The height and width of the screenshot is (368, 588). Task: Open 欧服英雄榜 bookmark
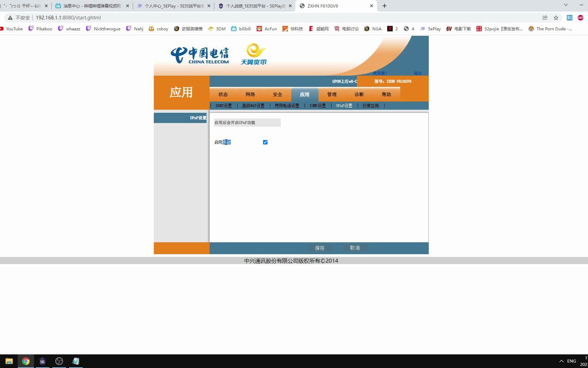[x=188, y=29]
